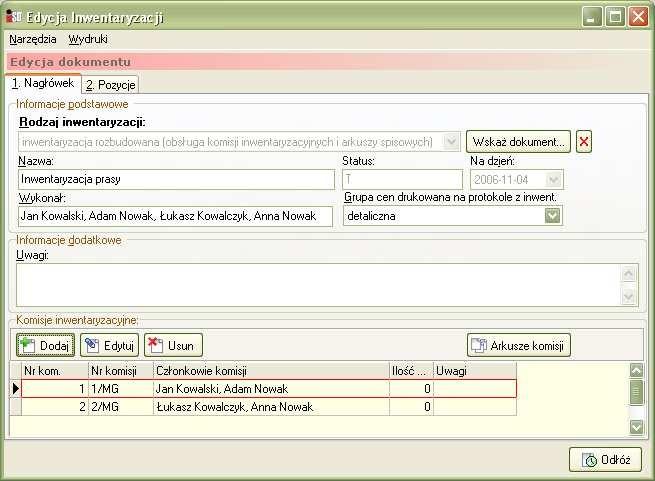The height and width of the screenshot is (481, 655).
Task: Click the commission grid scrollbar thumb
Action: pyautogui.click(x=636, y=392)
